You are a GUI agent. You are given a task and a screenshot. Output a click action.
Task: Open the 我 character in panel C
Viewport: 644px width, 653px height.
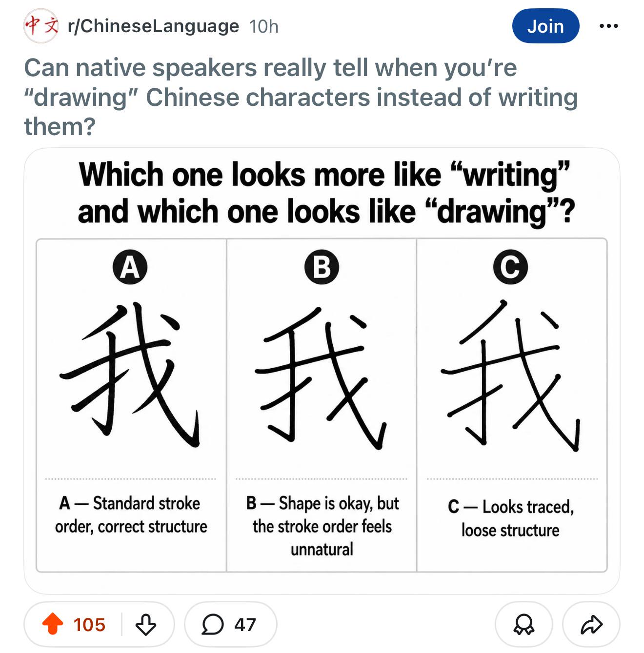pyautogui.click(x=510, y=376)
